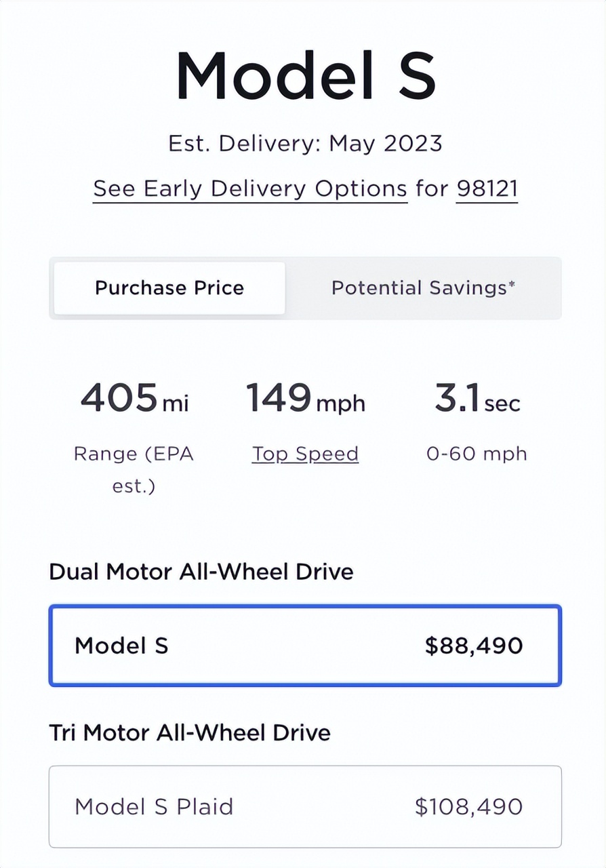Select the Model S trim name in Dual Motor

tap(121, 645)
